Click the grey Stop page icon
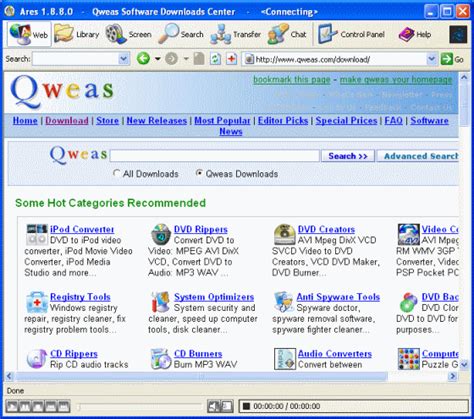474x419 pixels. (x=199, y=59)
